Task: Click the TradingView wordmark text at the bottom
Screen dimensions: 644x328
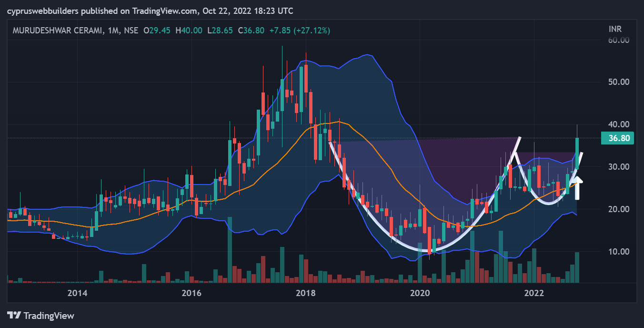Action: tap(49, 316)
